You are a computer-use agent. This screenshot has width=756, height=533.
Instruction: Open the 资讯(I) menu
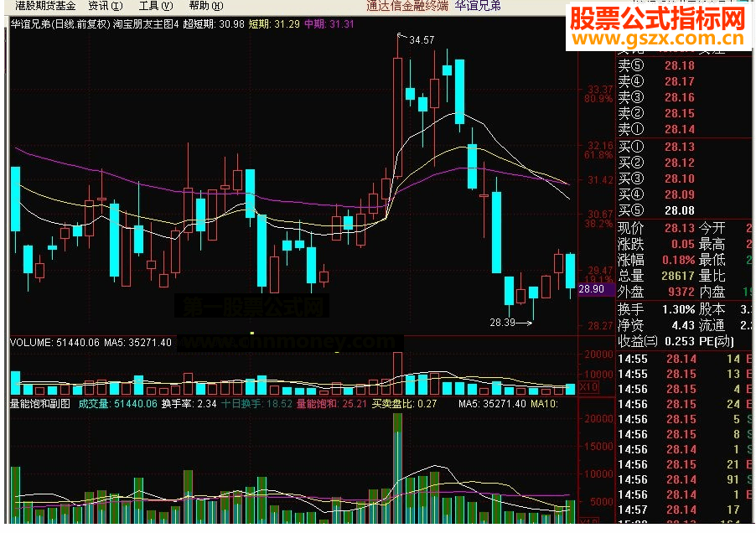click(x=106, y=6)
